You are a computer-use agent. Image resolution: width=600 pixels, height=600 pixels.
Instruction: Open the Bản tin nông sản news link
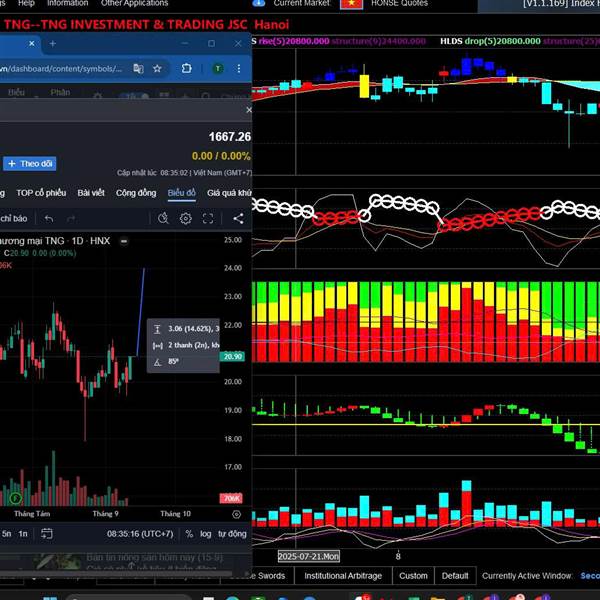(x=154, y=558)
